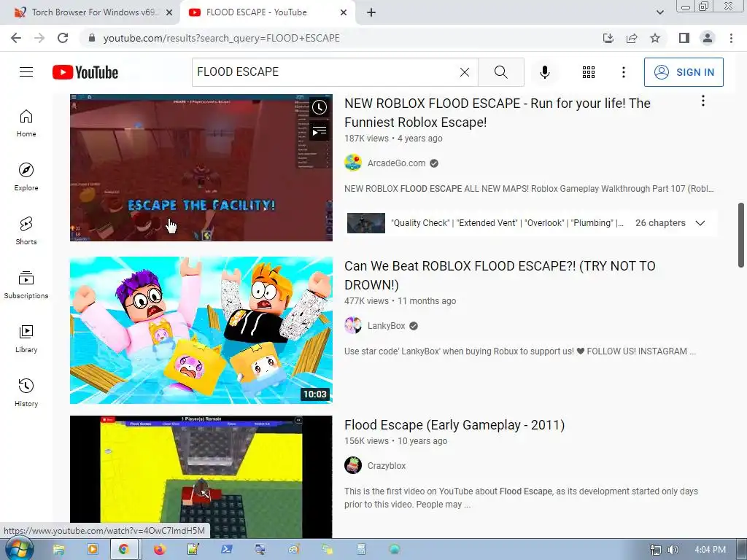Click the magnifier search button
Screen dimensions: 747x560
(x=500, y=72)
